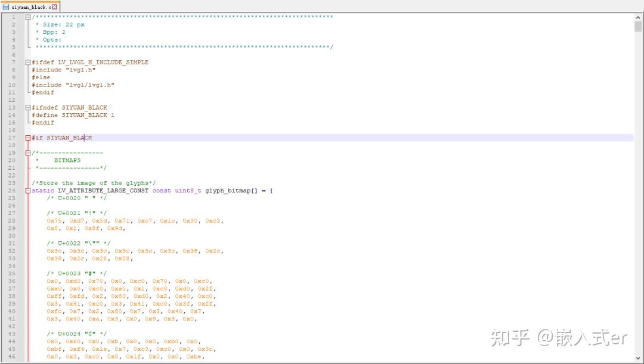
Task: Click the U+0024 "$" comment line
Action: pos(77,334)
